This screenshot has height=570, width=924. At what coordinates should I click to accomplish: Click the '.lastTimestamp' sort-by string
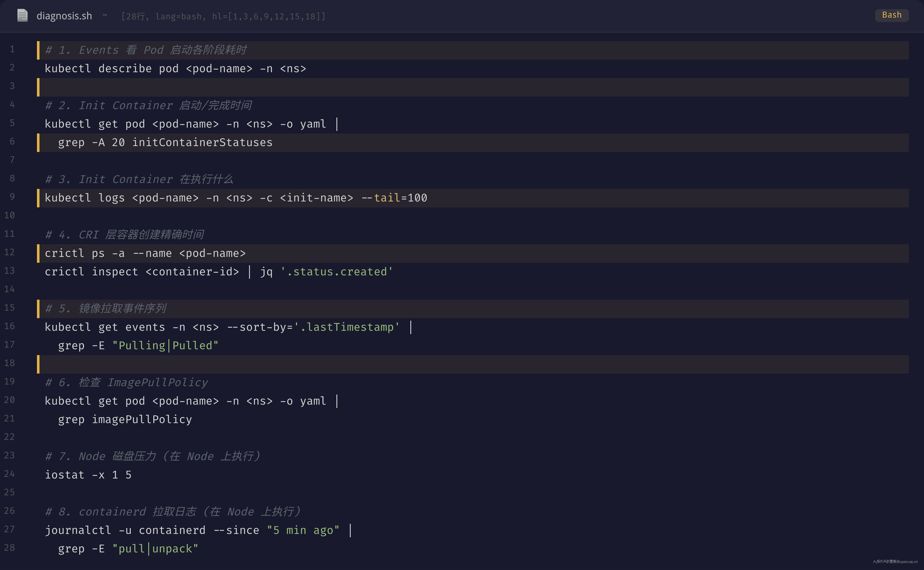coord(346,327)
